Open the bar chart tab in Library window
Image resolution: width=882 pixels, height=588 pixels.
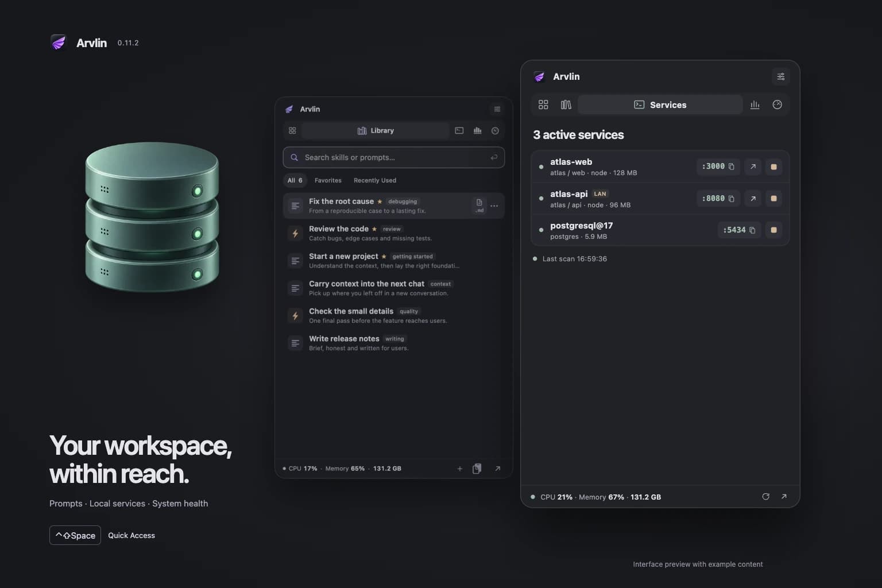coord(477,131)
